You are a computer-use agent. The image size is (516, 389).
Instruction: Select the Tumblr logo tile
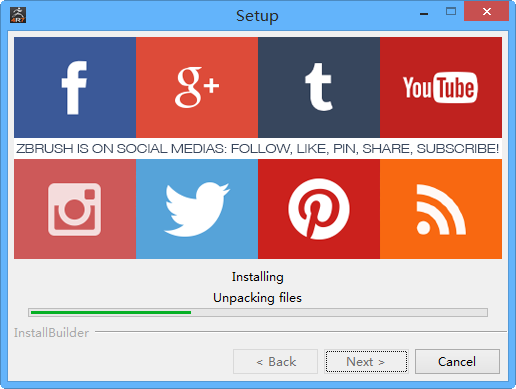(x=319, y=87)
